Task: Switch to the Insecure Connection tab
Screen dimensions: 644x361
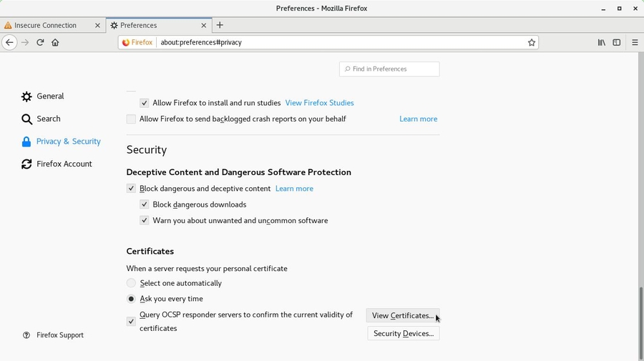Action: point(47,25)
